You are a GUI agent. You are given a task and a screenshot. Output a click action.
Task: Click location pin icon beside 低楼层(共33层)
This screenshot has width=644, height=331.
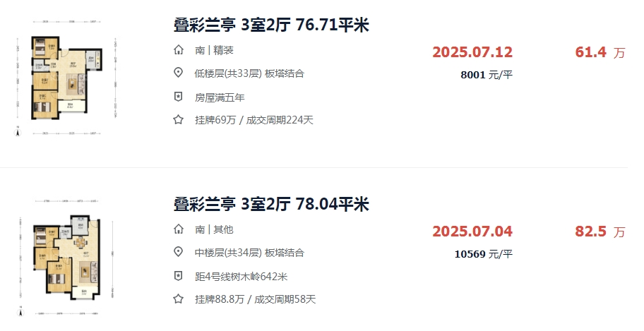point(179,73)
